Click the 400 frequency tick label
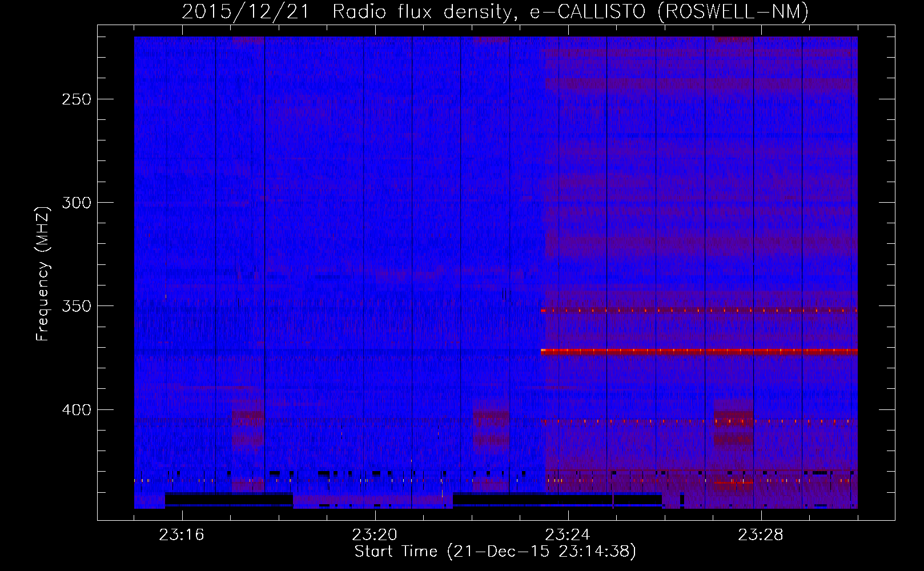The height and width of the screenshot is (571, 924). pyautogui.click(x=77, y=410)
